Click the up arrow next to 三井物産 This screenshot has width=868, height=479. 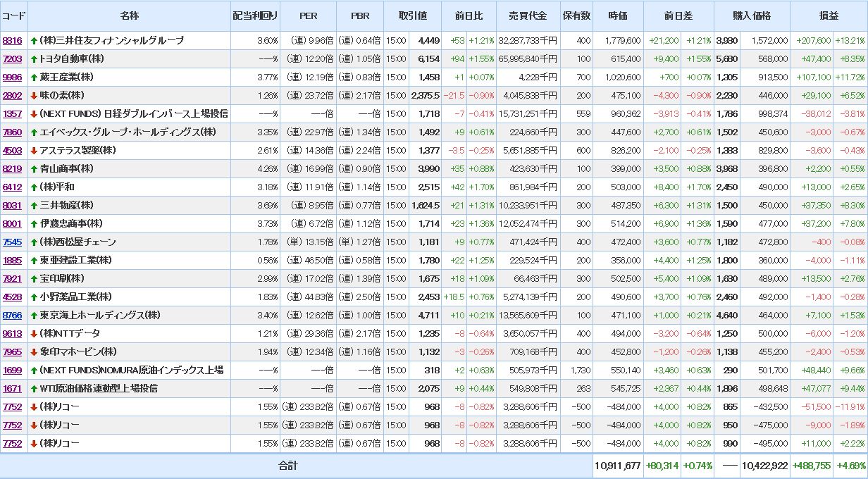[x=34, y=205]
